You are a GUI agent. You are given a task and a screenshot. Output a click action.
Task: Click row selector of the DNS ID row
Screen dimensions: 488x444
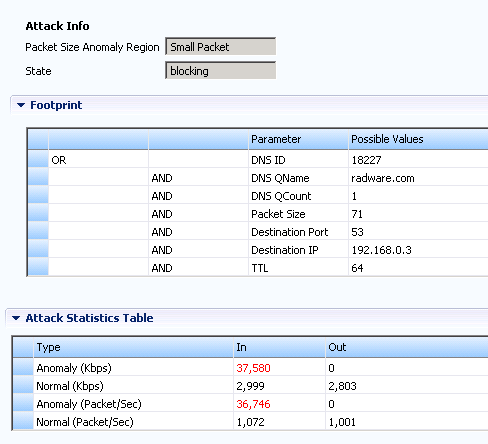pyautogui.click(x=38, y=159)
